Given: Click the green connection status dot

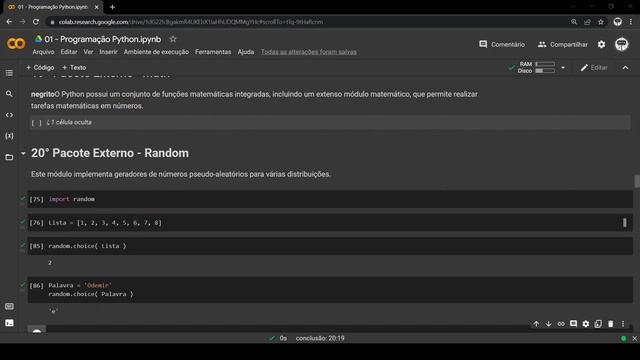Looking at the screenshot, I should tap(623, 338).
